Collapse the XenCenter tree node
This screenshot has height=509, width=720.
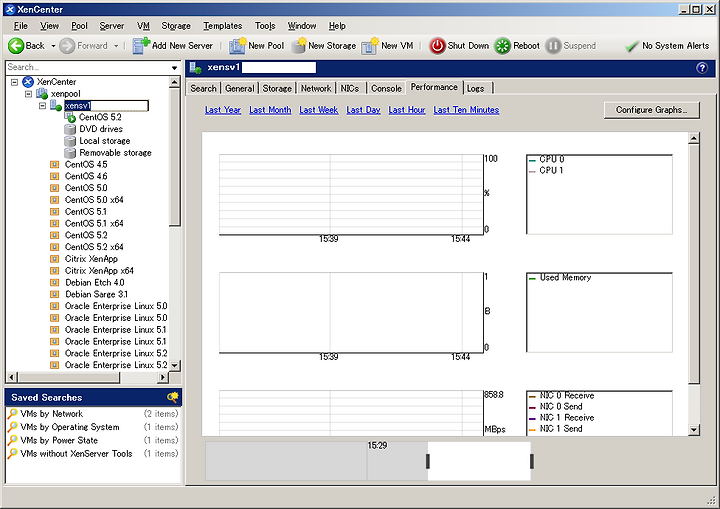tap(14, 82)
